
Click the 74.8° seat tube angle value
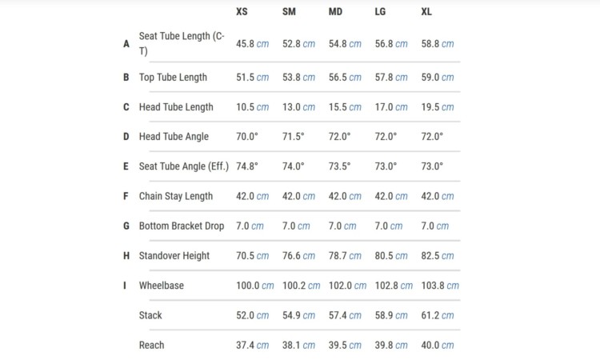tap(247, 166)
